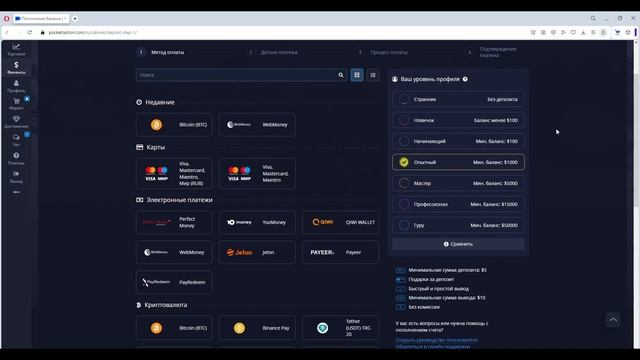Click the Криптовалюта section heading

tap(166, 305)
